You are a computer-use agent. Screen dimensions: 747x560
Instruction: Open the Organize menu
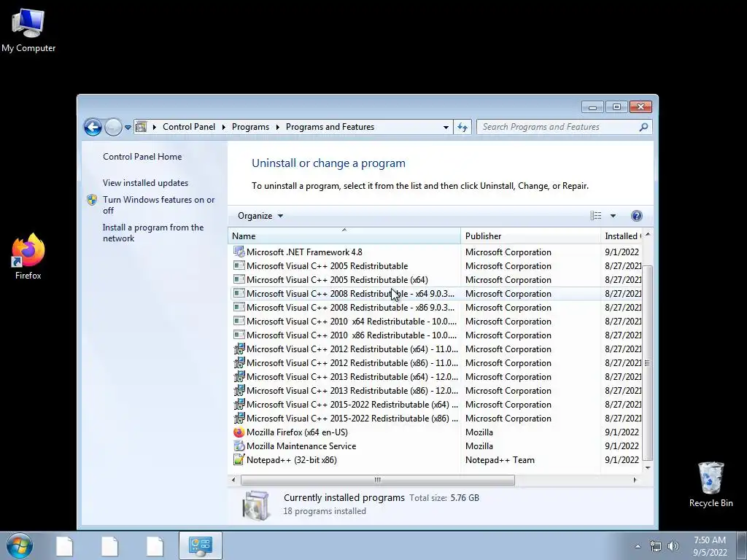pos(260,216)
